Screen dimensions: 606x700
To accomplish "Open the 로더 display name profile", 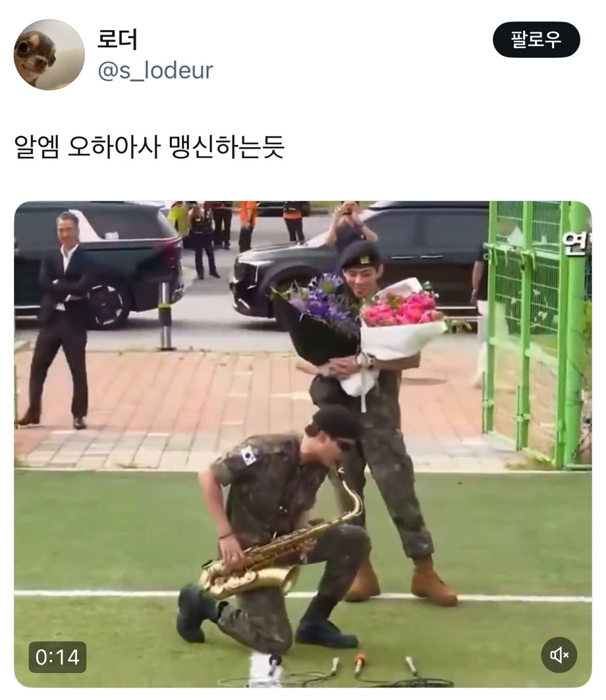I will [x=117, y=39].
